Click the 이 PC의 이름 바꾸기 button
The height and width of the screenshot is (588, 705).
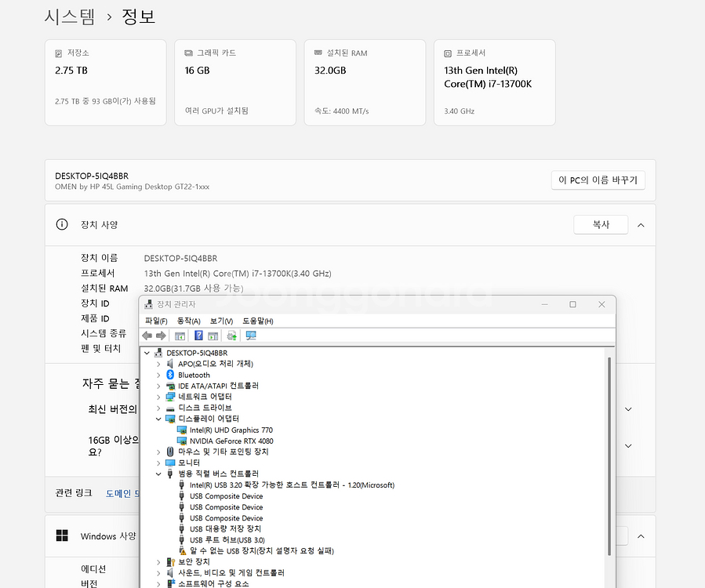point(598,180)
